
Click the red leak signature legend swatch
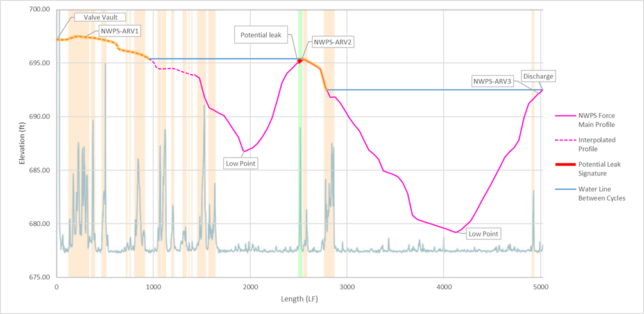tap(564, 165)
